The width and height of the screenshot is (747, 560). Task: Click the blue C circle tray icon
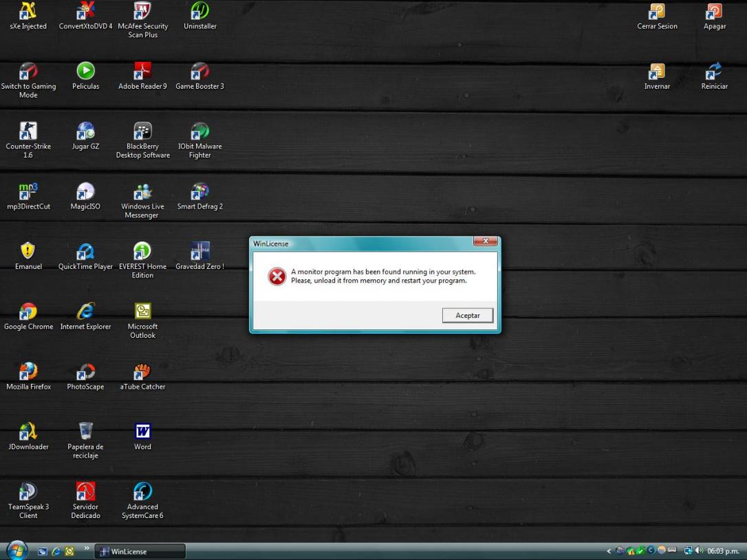coord(651,550)
